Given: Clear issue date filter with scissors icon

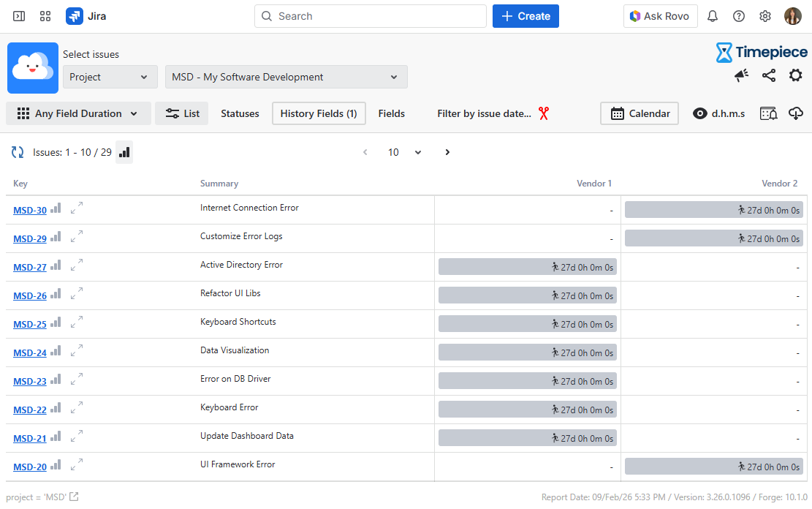Looking at the screenshot, I should (543, 113).
